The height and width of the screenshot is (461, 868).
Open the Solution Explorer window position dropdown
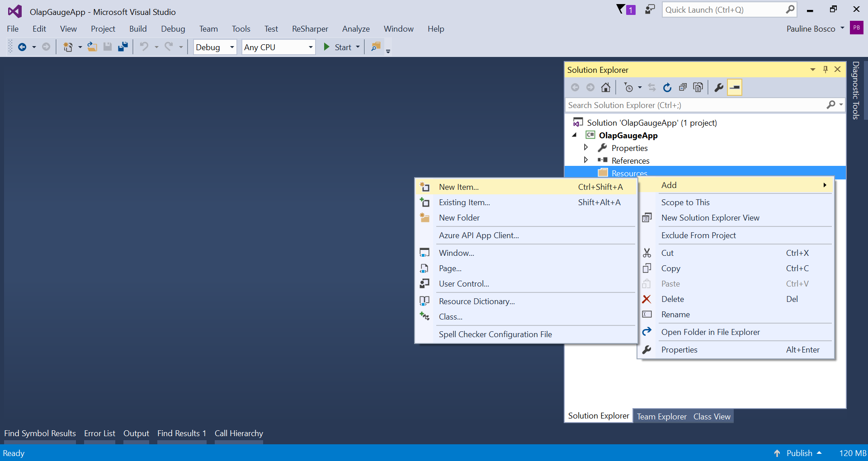pos(813,69)
